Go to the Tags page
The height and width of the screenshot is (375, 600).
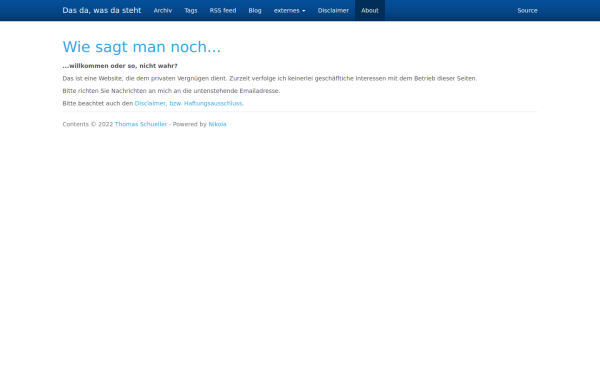click(x=191, y=10)
